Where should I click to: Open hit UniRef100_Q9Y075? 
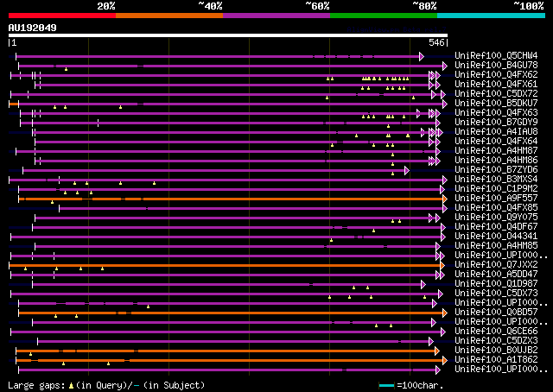[496, 218]
